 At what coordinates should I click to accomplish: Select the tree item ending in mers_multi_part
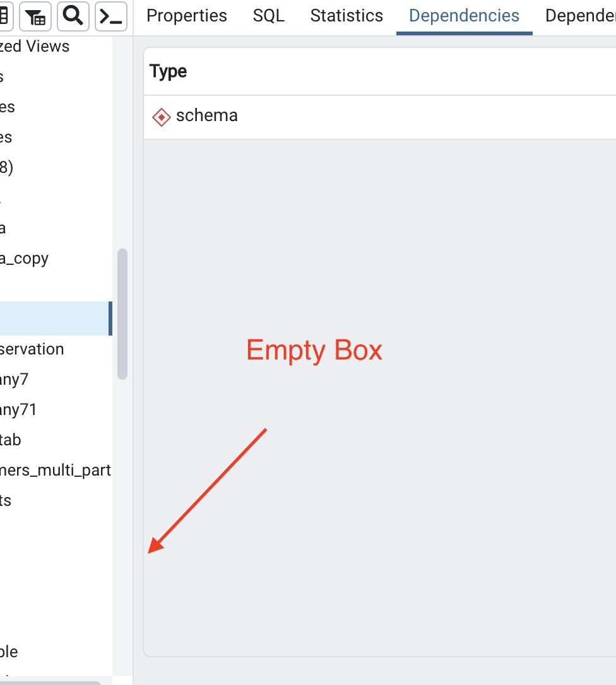[x=56, y=470]
